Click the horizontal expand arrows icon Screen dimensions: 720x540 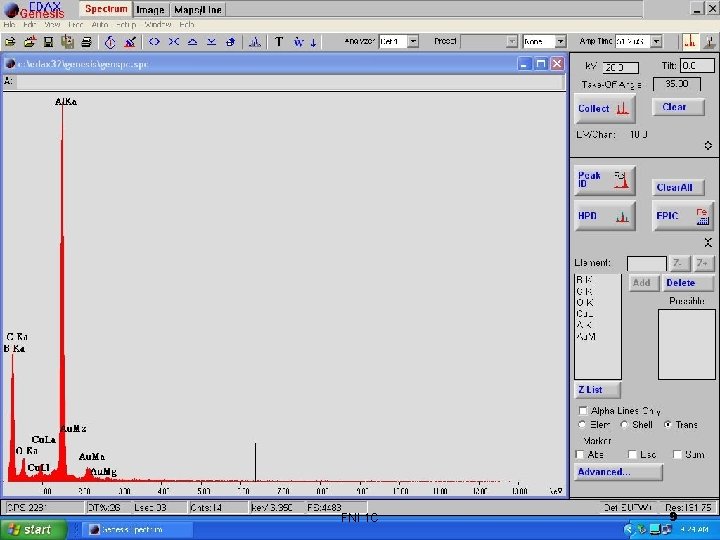tap(154, 42)
